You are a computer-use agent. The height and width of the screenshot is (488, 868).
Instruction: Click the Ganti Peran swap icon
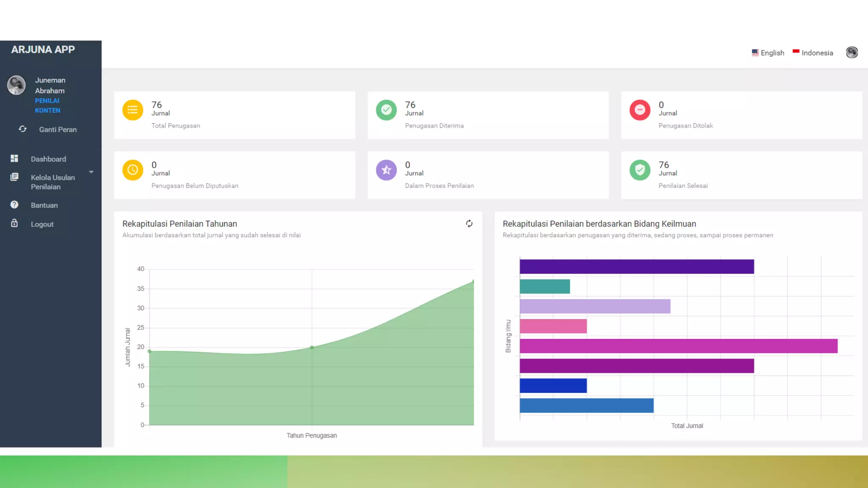[23, 129]
